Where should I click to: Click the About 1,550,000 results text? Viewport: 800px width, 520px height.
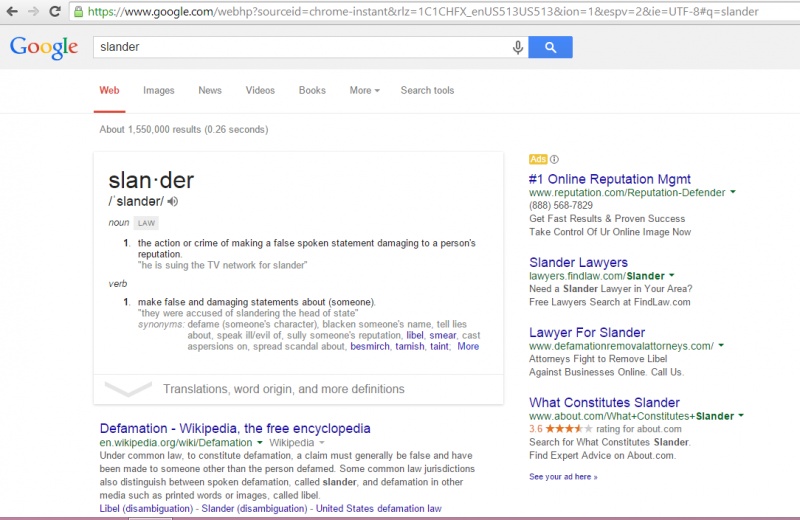[x=184, y=130]
